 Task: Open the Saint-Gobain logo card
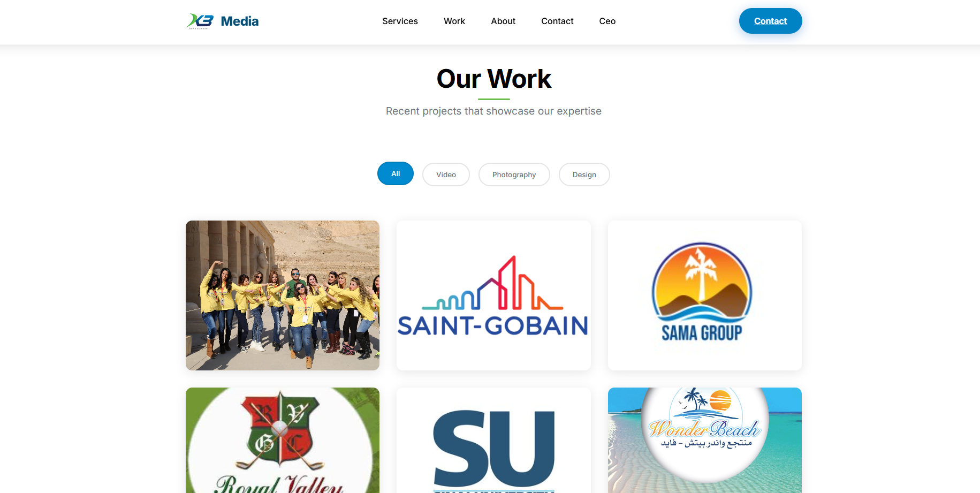point(493,295)
